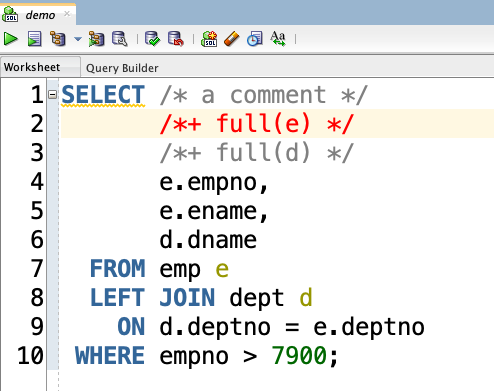
Task: Click the demo tab SQL file icon
Action: point(10,14)
